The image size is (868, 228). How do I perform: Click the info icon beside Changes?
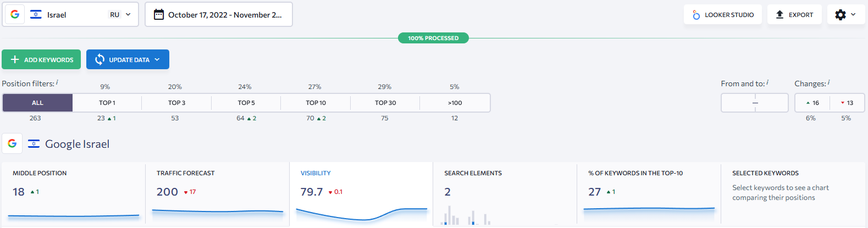coord(829,82)
